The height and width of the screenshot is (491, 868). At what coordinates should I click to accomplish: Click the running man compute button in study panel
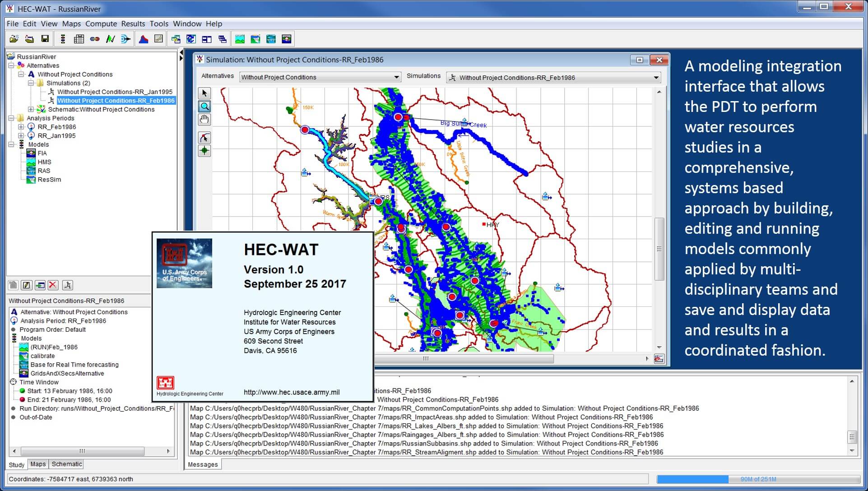pos(68,285)
